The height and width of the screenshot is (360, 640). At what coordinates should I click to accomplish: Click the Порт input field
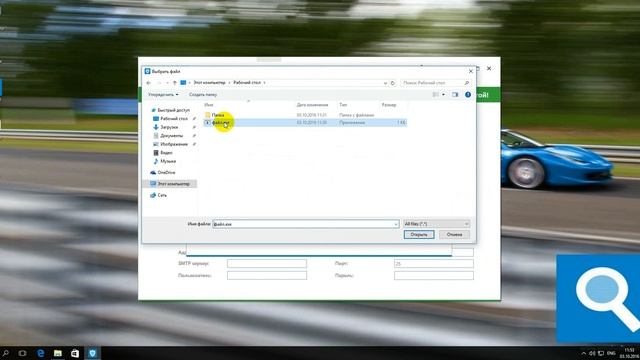[434, 264]
